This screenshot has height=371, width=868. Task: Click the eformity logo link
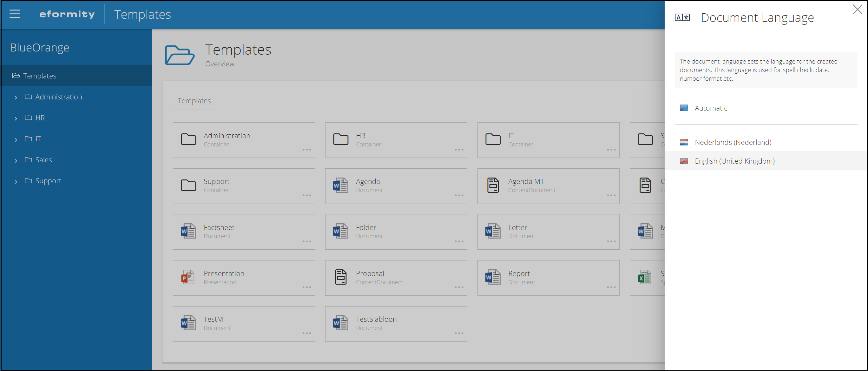pos(67,14)
